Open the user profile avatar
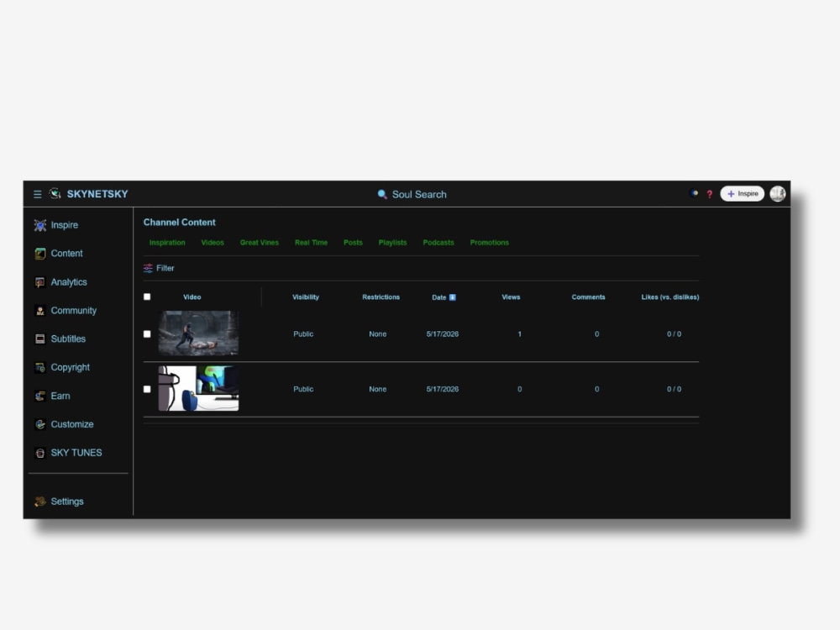 tap(777, 193)
